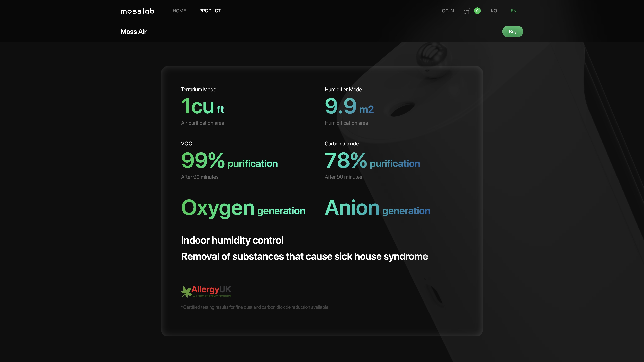Click the Anion generation heading

pyautogui.click(x=377, y=208)
